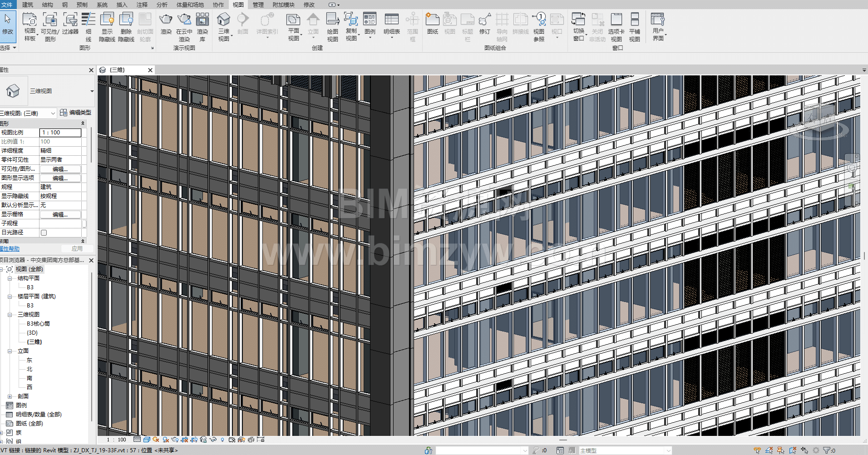Screen dimensions: 868x455
Task: Select the B3核心筒 3D view item
Action: tap(38, 324)
